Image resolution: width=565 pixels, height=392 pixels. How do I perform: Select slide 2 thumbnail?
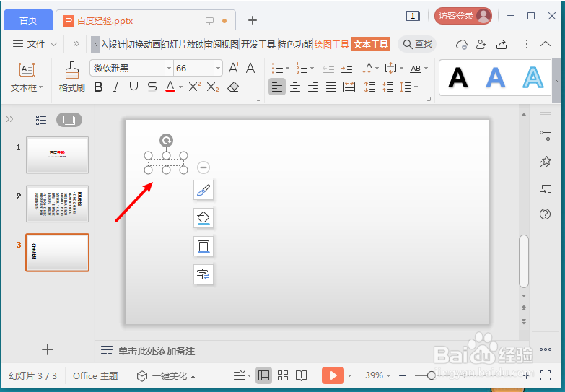[57, 204]
